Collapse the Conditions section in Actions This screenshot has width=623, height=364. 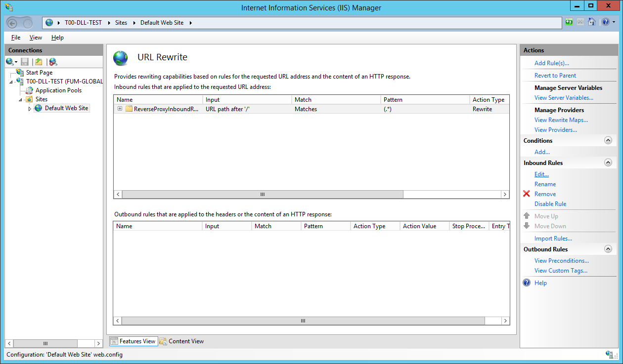[x=608, y=141]
